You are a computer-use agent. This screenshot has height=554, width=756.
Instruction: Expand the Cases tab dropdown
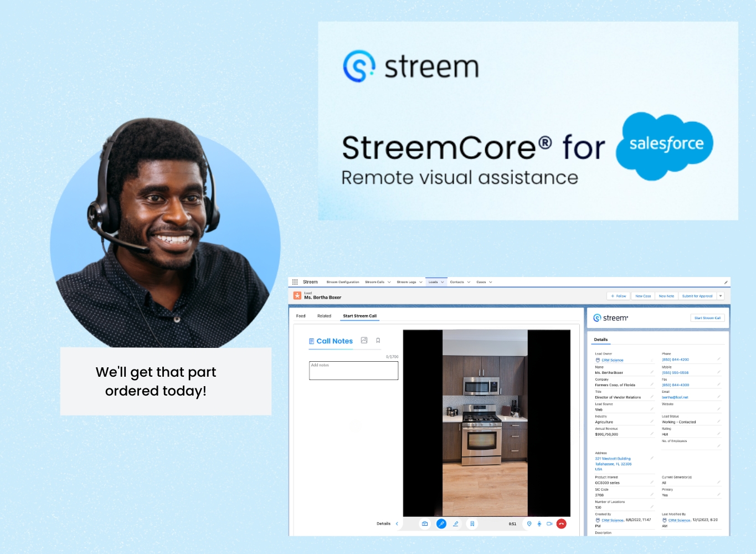[491, 282]
